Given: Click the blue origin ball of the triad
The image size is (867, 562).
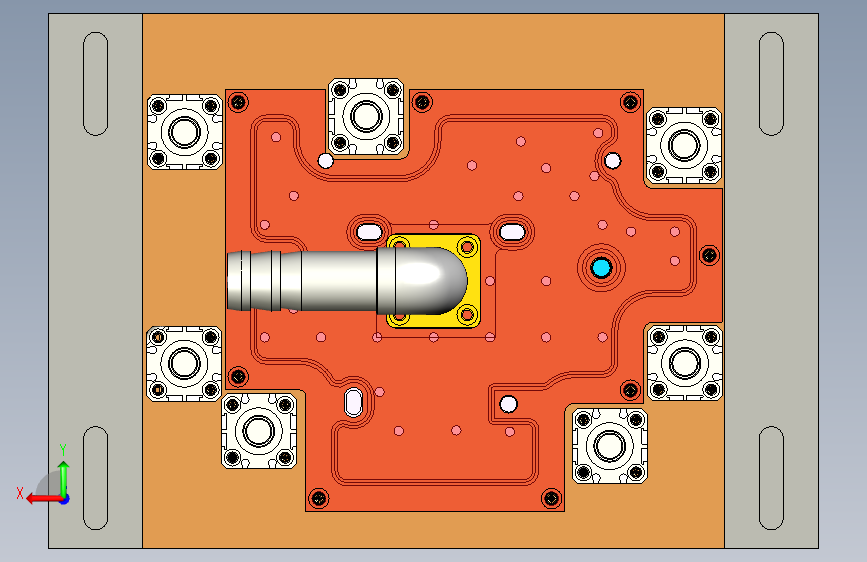Looking at the screenshot, I should tap(65, 499).
